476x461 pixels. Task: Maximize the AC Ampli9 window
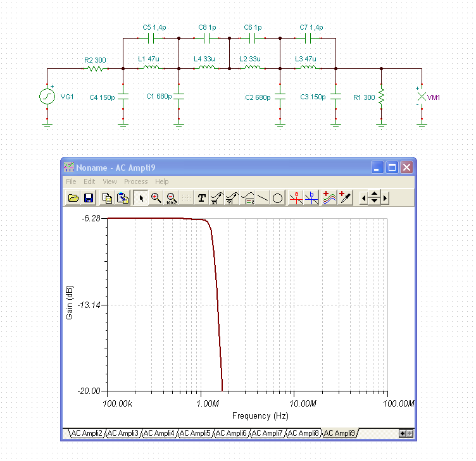tap(392, 168)
